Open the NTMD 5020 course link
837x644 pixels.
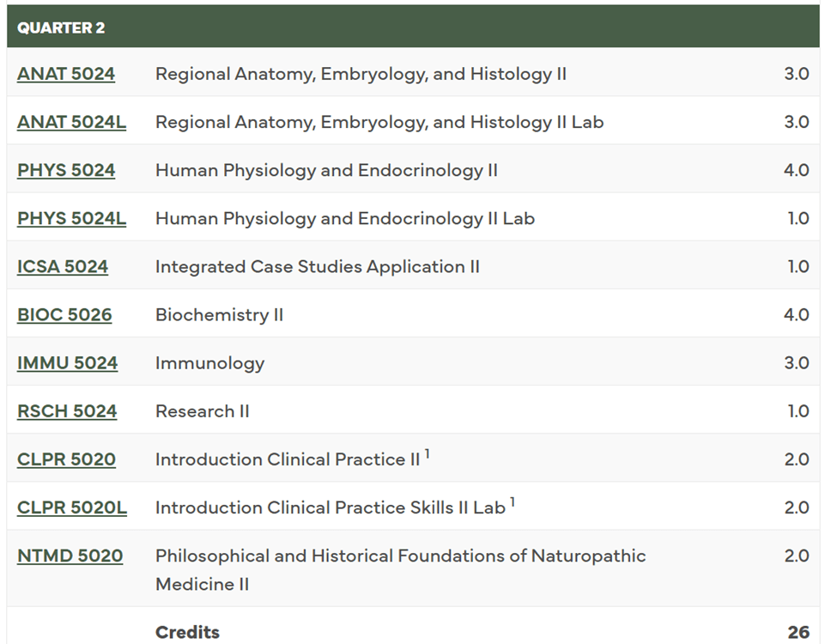point(70,556)
